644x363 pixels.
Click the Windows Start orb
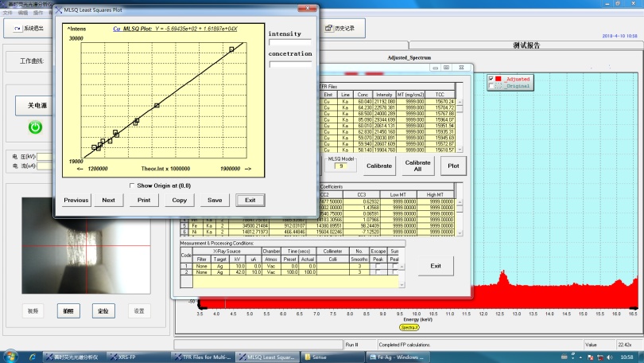pyautogui.click(x=10, y=356)
